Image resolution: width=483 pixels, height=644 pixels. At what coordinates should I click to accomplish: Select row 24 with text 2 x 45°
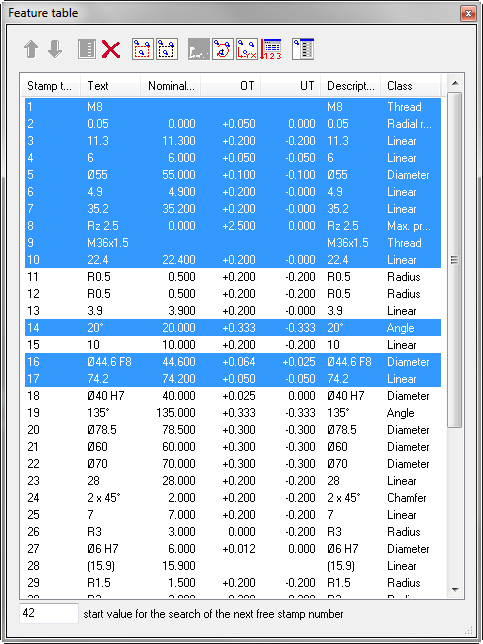point(233,498)
